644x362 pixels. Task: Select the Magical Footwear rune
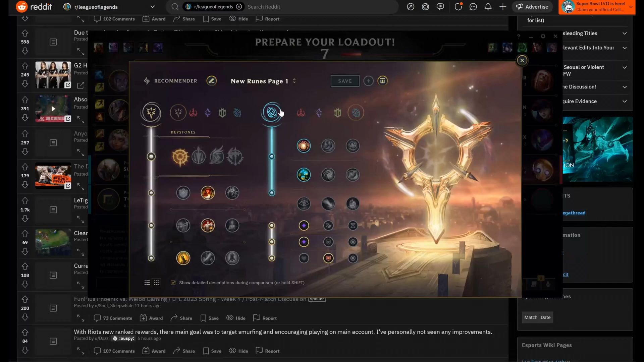tap(328, 146)
